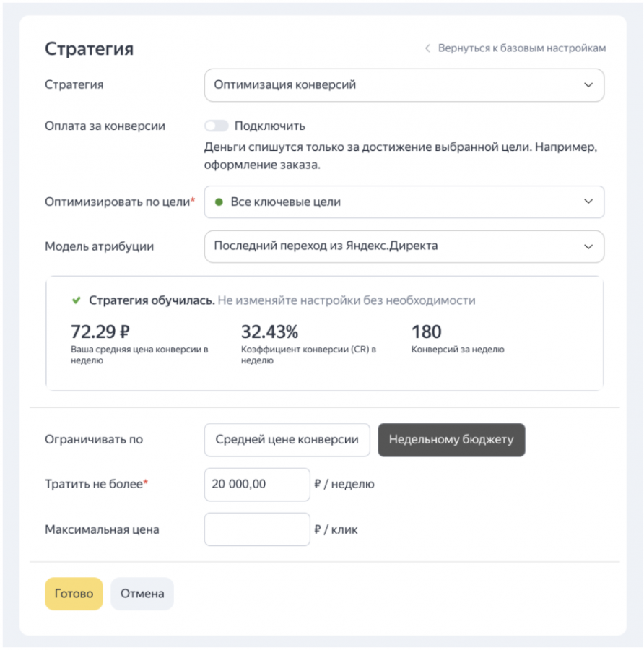The height and width of the screenshot is (650, 644).
Task: Click the 180 weekly conversions value
Action: [x=426, y=331]
